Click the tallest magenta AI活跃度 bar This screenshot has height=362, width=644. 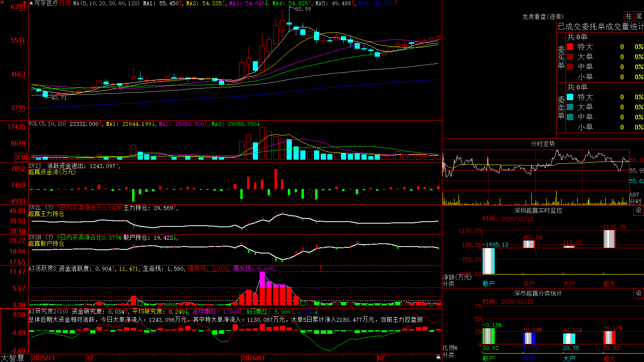(x=262, y=288)
